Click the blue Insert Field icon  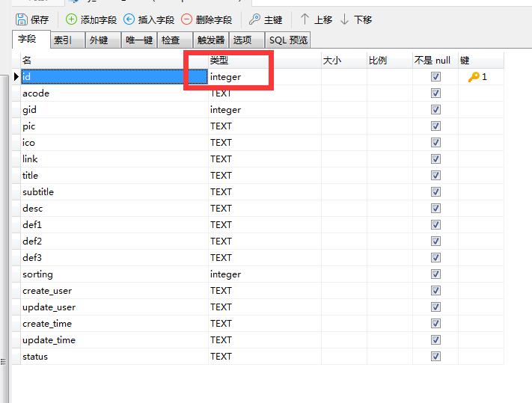pos(129,19)
